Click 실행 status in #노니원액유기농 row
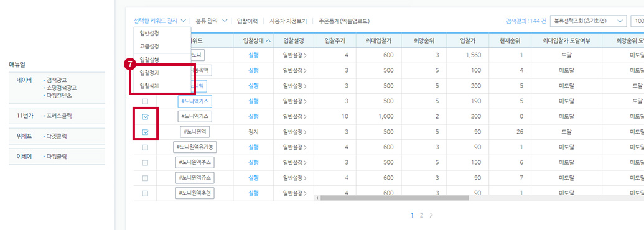The width and height of the screenshot is (644, 230). [253, 147]
